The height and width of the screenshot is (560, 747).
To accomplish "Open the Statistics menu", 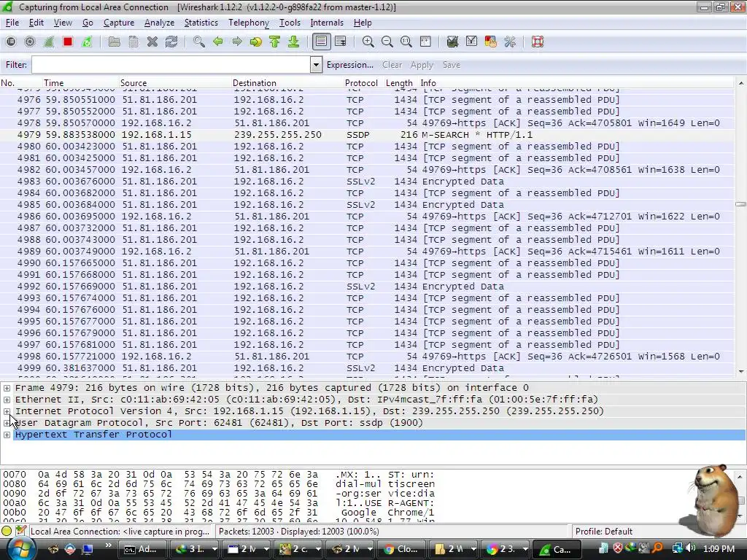I will (201, 23).
